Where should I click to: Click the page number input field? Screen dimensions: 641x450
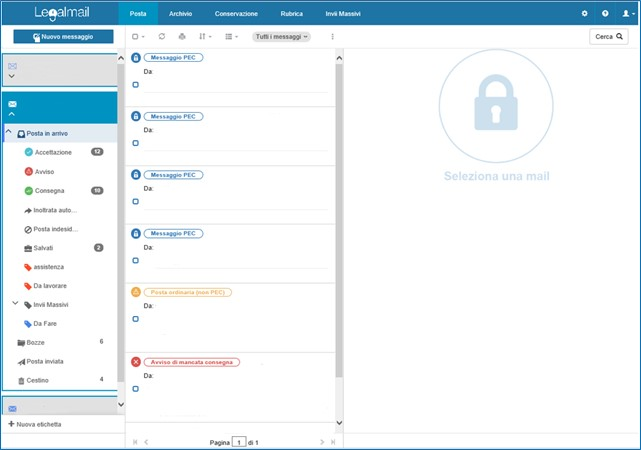[239, 441]
